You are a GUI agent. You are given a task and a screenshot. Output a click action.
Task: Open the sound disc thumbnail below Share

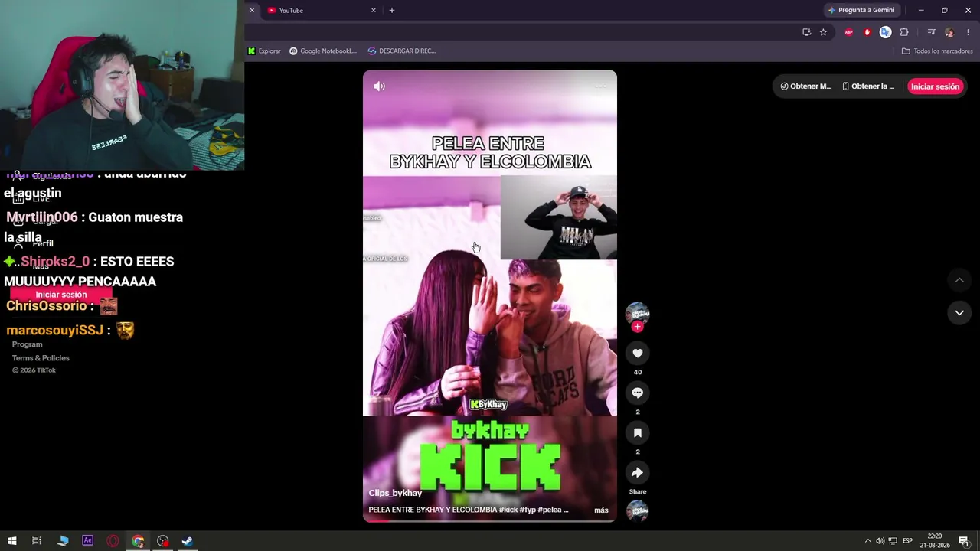(x=637, y=510)
